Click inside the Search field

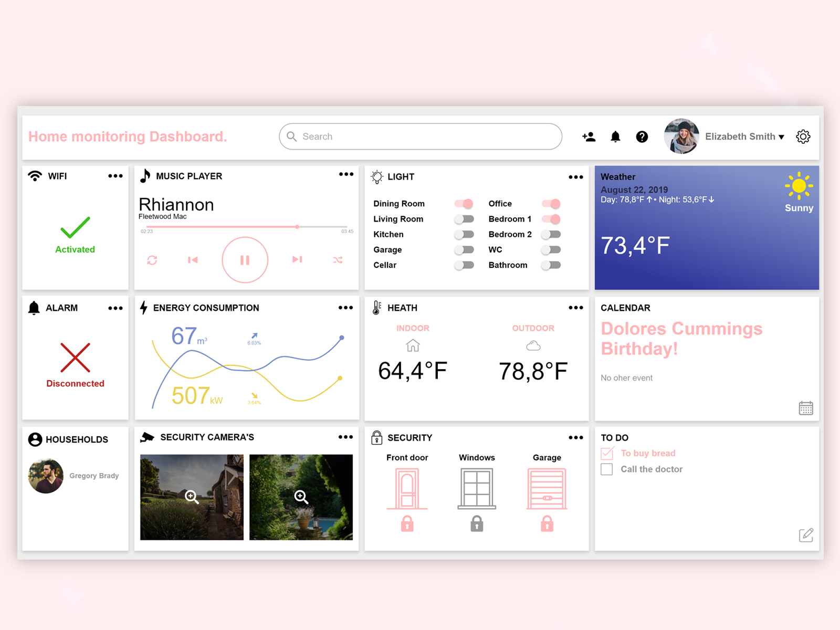pyautogui.click(x=419, y=136)
